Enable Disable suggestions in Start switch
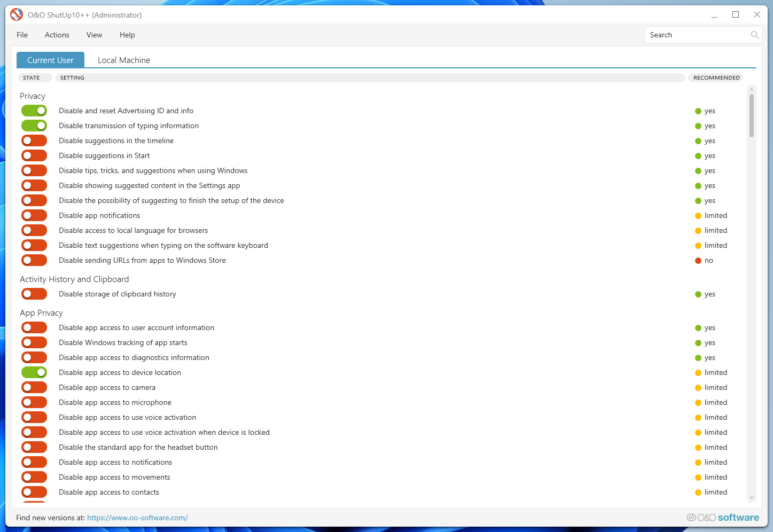 (x=34, y=155)
